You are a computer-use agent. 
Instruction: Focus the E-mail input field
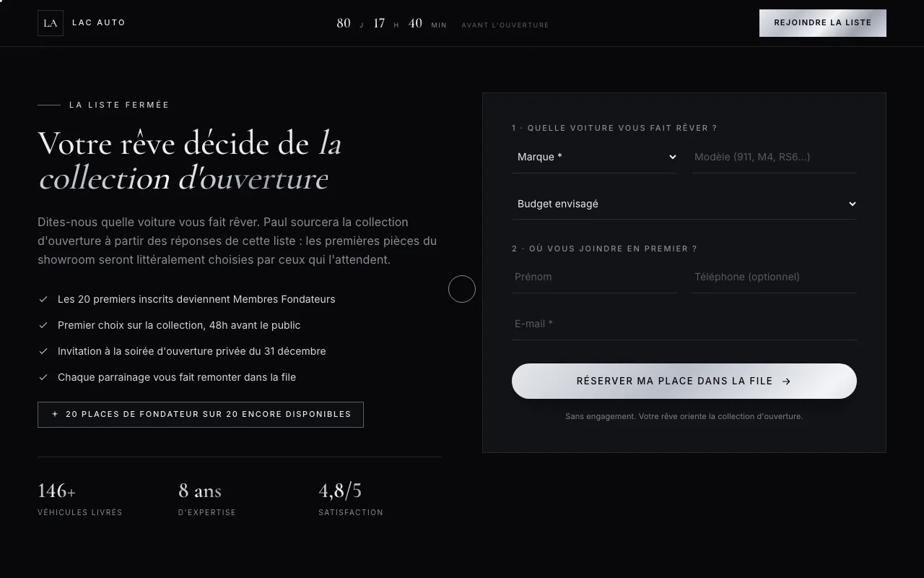684,324
